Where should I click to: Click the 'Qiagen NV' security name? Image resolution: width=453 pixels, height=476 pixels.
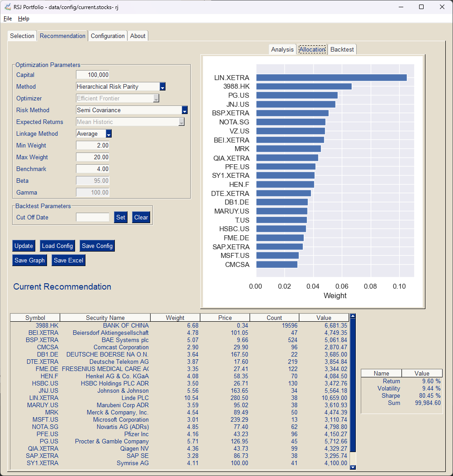point(134,448)
